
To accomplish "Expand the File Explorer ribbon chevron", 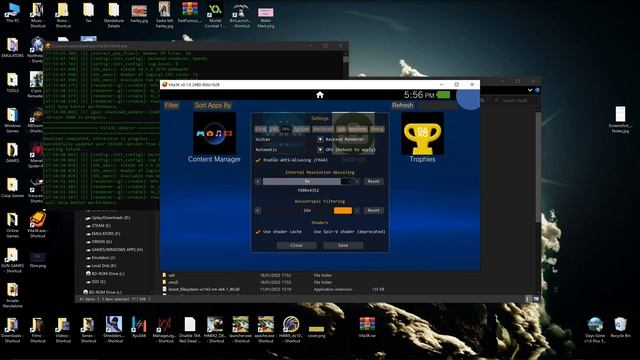I will 530,90.
